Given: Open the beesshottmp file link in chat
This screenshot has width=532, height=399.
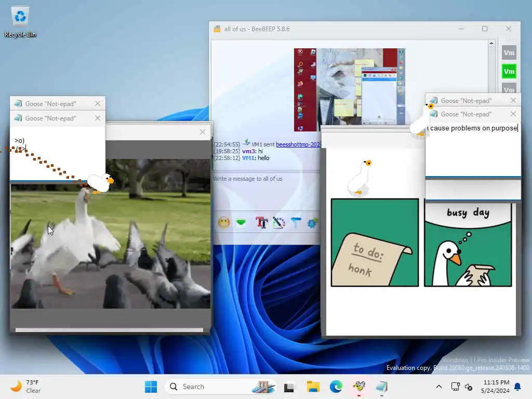Looking at the screenshot, I should pyautogui.click(x=298, y=144).
